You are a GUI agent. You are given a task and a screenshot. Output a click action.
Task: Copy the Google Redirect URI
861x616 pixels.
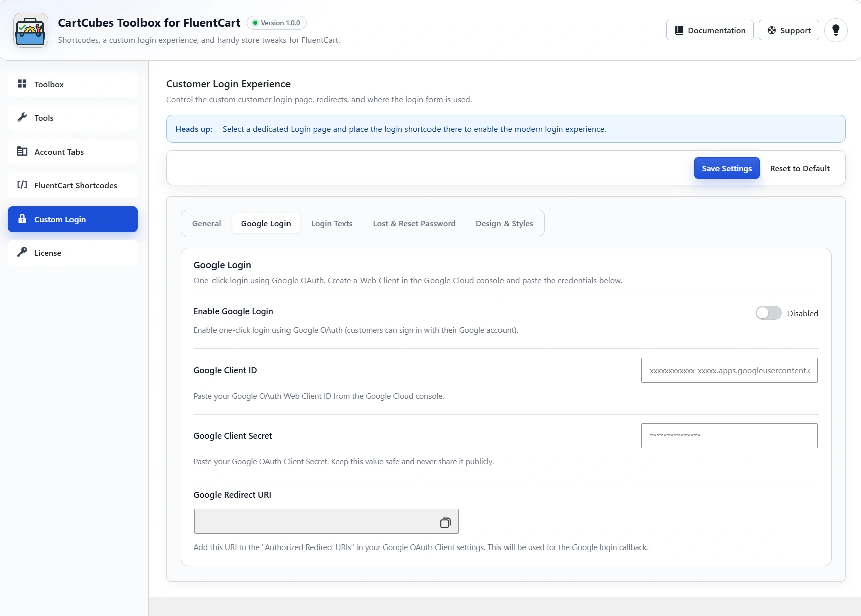445,523
